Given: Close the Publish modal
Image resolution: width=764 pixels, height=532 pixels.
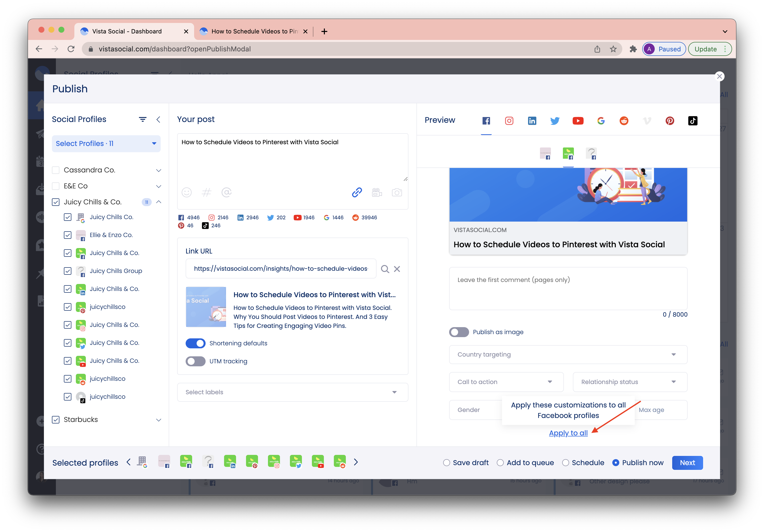Looking at the screenshot, I should [x=719, y=76].
